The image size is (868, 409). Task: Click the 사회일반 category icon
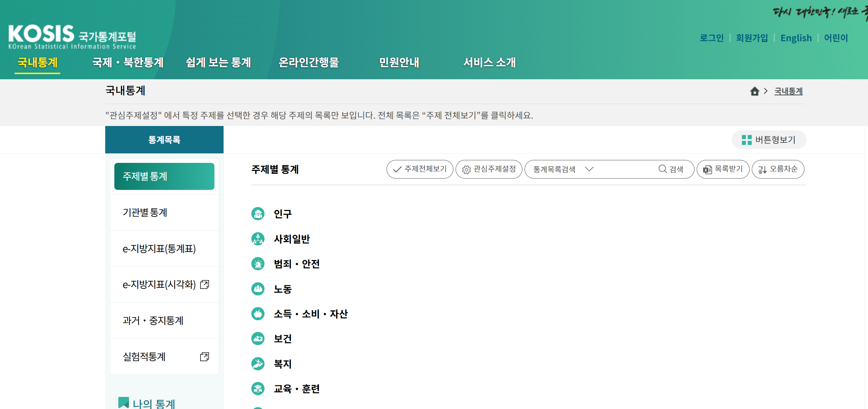(258, 239)
